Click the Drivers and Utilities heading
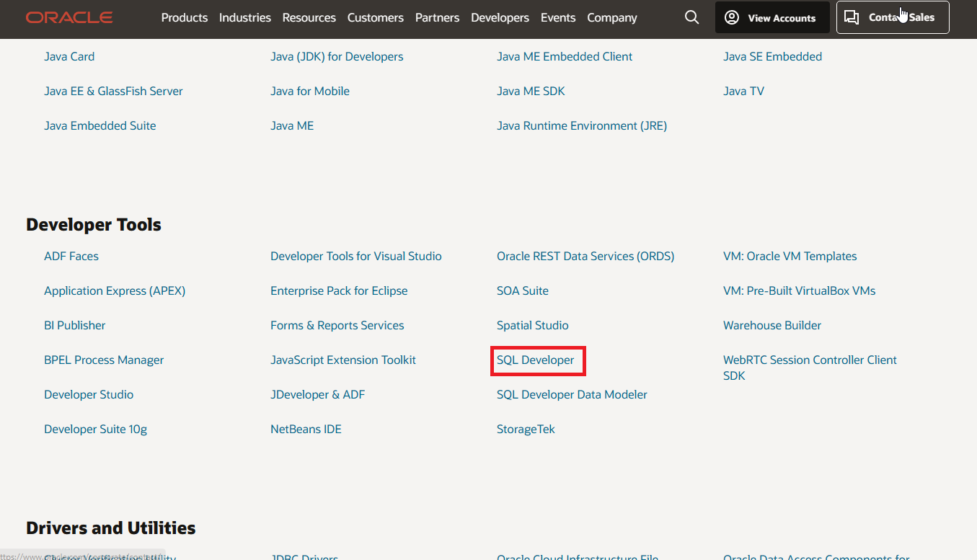The height and width of the screenshot is (560, 977). (111, 528)
